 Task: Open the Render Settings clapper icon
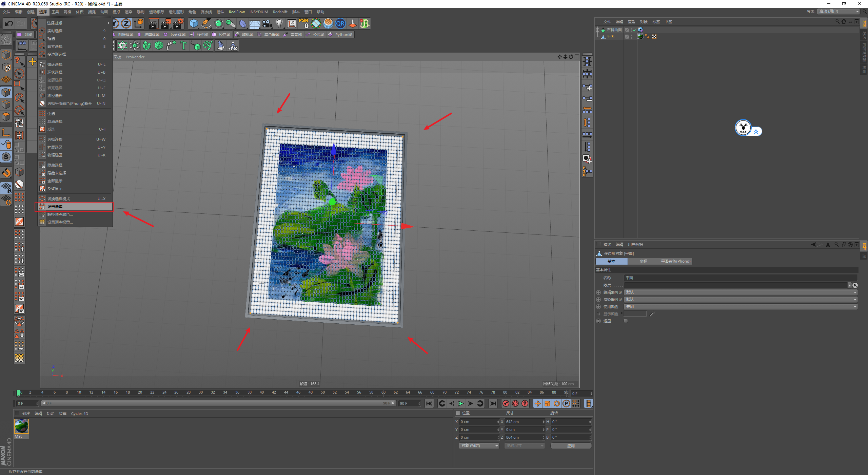pos(178,23)
